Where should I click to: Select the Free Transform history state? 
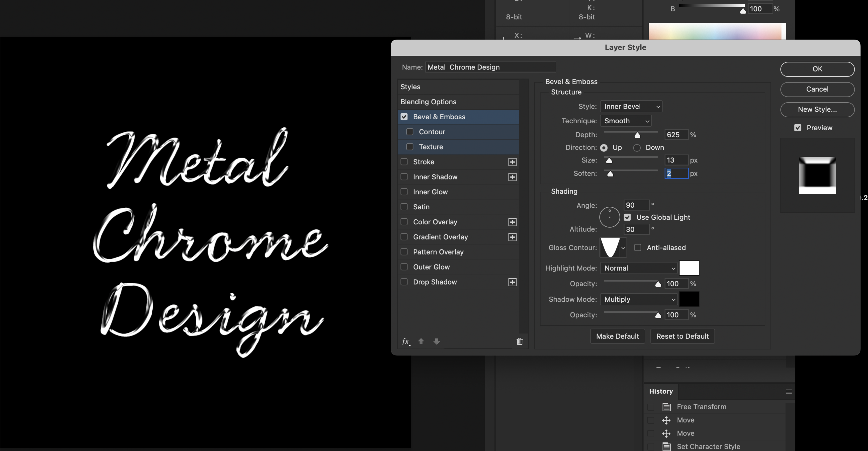[701, 407]
